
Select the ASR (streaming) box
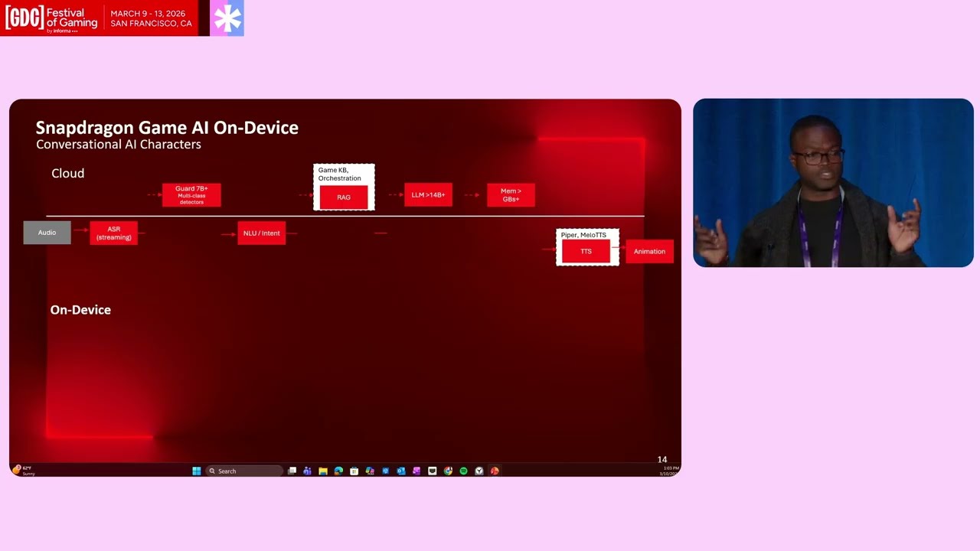pyautogui.click(x=113, y=233)
